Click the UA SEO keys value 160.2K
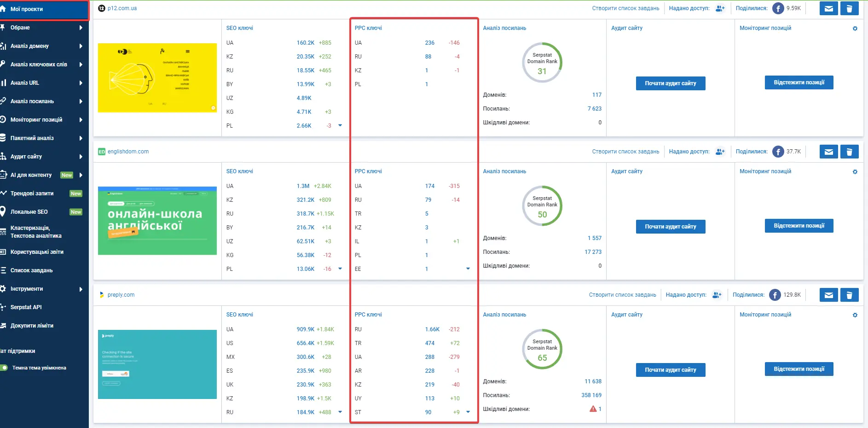 (306, 43)
